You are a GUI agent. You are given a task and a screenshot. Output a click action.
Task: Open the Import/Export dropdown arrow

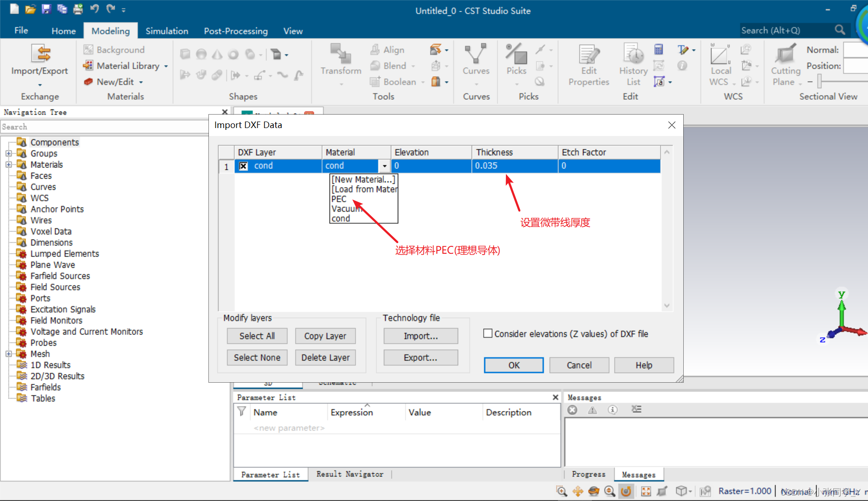40,85
